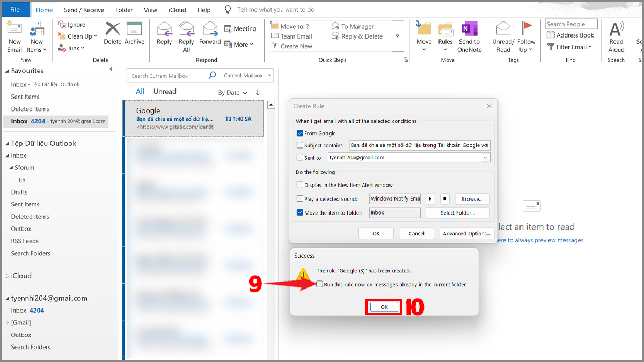Click the Tell me lightbulb icon
Screen dimensions: 644x362
click(228, 10)
